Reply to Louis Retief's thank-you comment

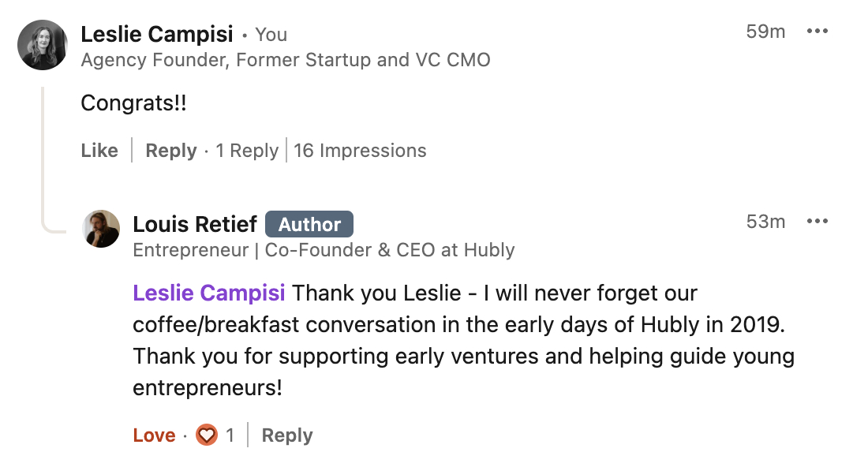point(287,435)
